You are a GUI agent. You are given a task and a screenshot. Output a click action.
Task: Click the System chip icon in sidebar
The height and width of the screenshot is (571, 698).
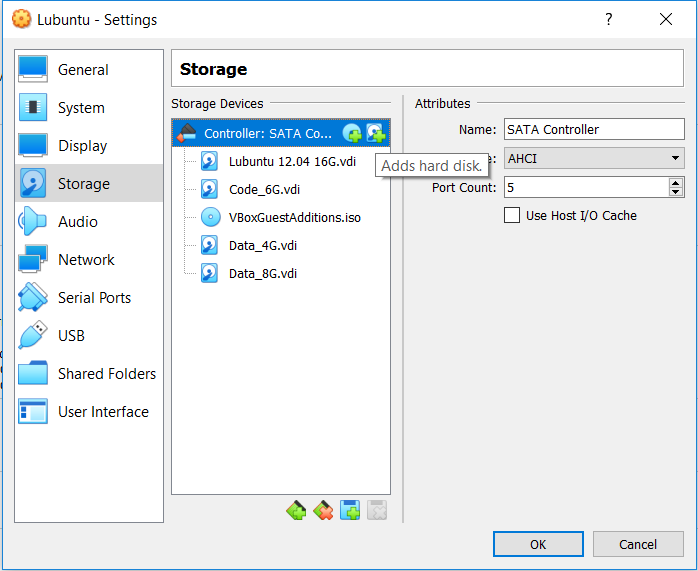point(33,107)
